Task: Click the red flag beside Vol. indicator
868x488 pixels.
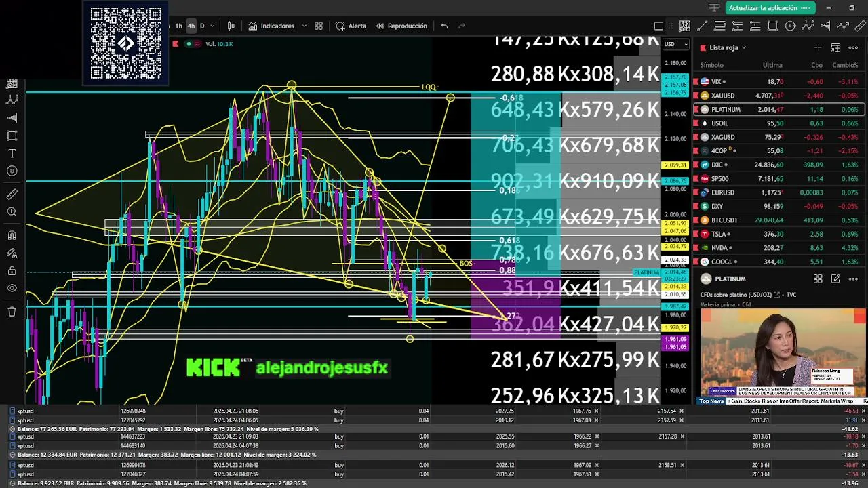Action: [176, 43]
